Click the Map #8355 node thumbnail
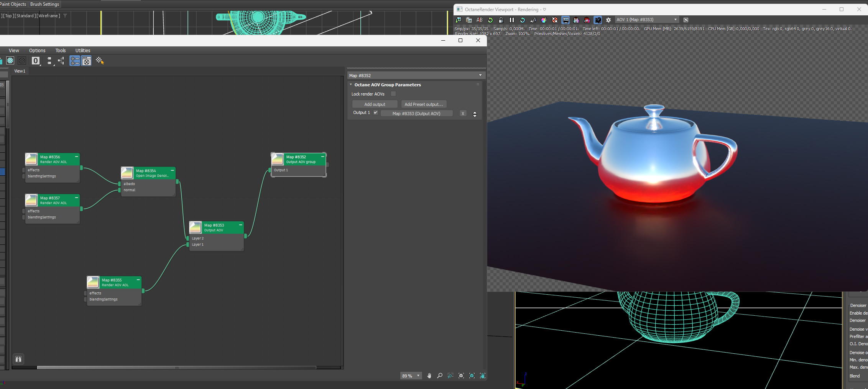Image resolution: width=868 pixels, height=389 pixels. click(93, 282)
